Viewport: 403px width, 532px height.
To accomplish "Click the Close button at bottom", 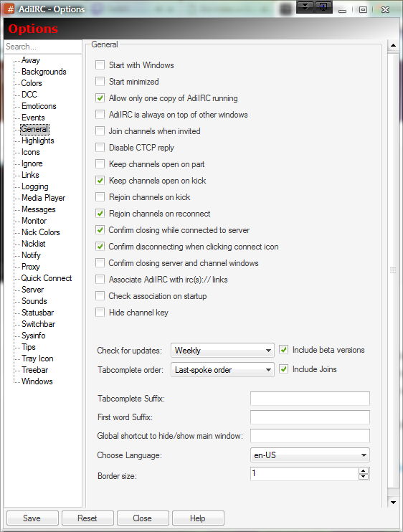I will [143, 518].
